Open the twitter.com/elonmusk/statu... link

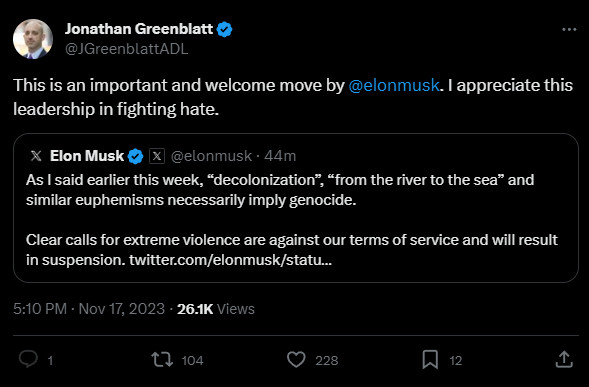tap(230, 260)
